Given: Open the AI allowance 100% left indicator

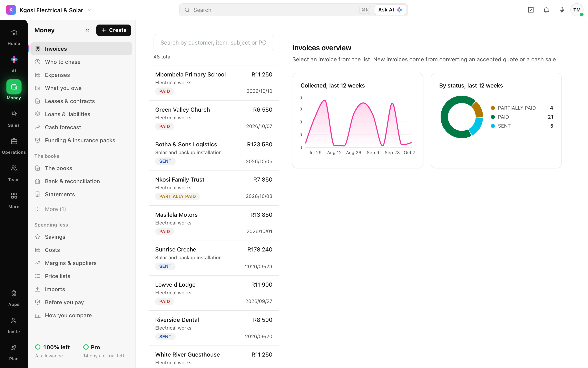Looking at the screenshot, I should tap(52, 351).
